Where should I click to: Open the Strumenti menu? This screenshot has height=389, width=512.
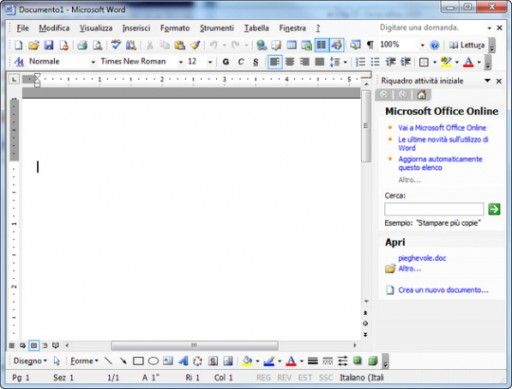217,28
